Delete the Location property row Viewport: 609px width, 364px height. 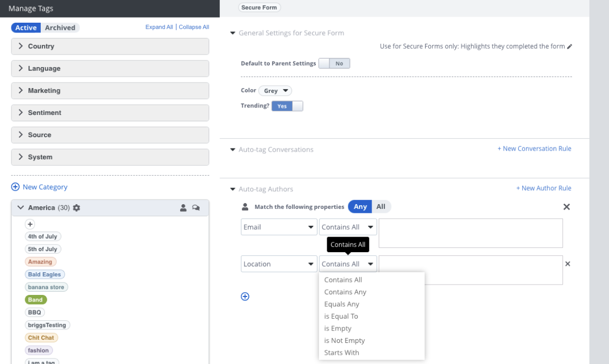click(x=568, y=264)
